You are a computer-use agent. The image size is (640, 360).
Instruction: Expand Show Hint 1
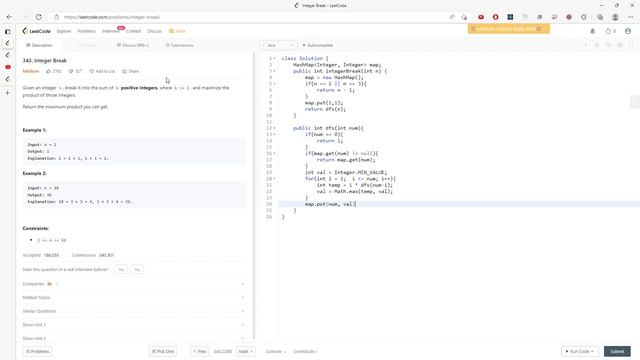pyautogui.click(x=134, y=325)
